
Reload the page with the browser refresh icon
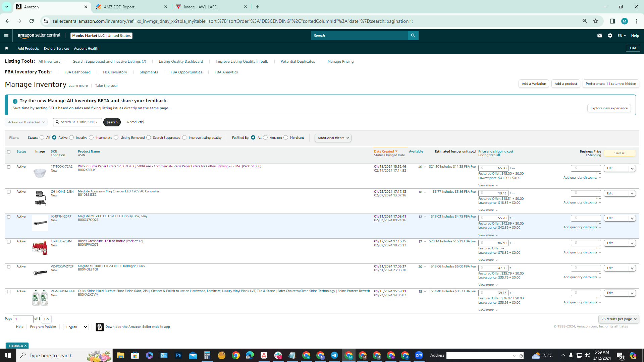point(32,21)
